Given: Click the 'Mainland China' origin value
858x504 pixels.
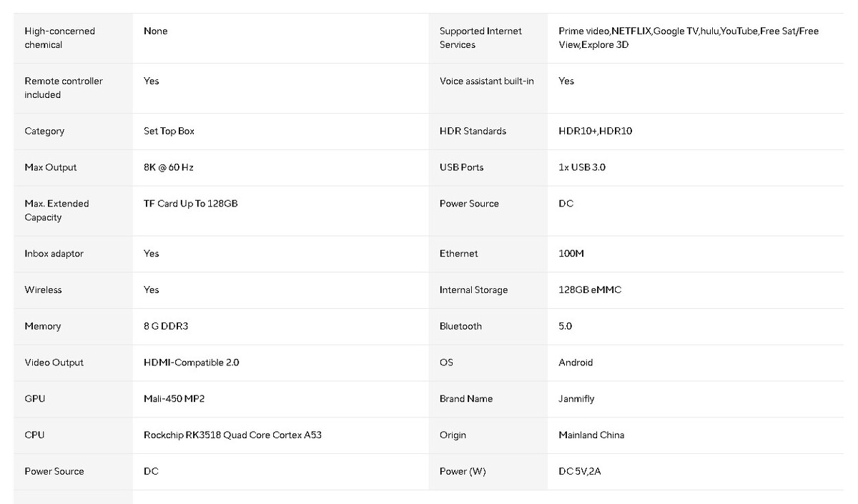Looking at the screenshot, I should (x=591, y=435).
